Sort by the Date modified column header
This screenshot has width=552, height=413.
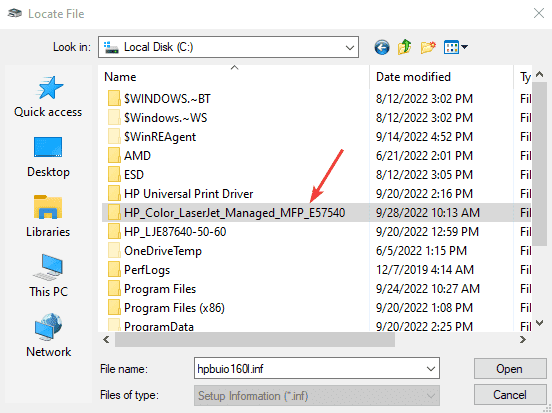tap(441, 77)
